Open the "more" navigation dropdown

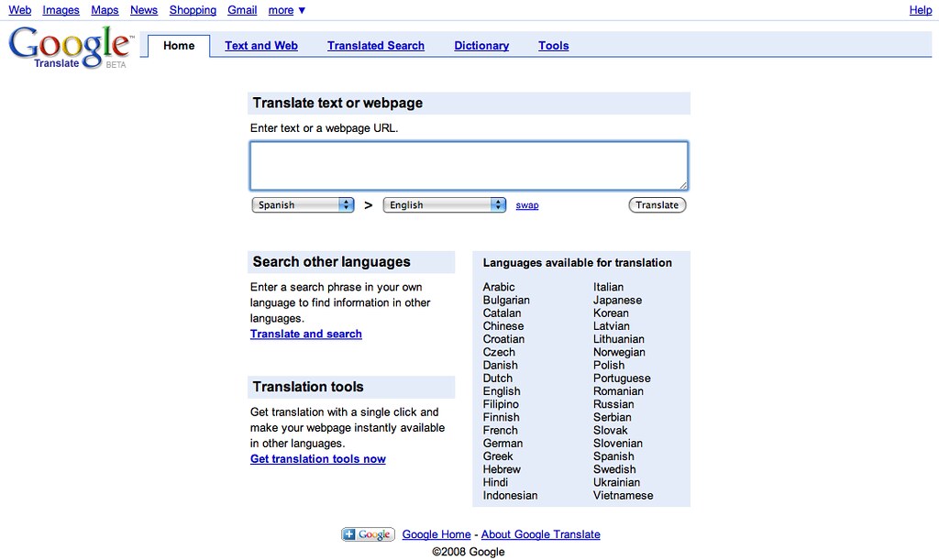pyautogui.click(x=285, y=10)
